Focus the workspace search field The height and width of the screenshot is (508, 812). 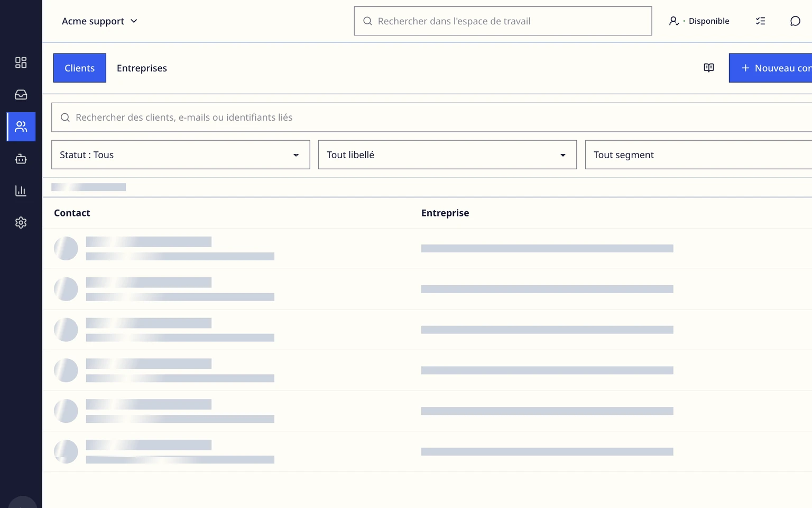pyautogui.click(x=503, y=21)
